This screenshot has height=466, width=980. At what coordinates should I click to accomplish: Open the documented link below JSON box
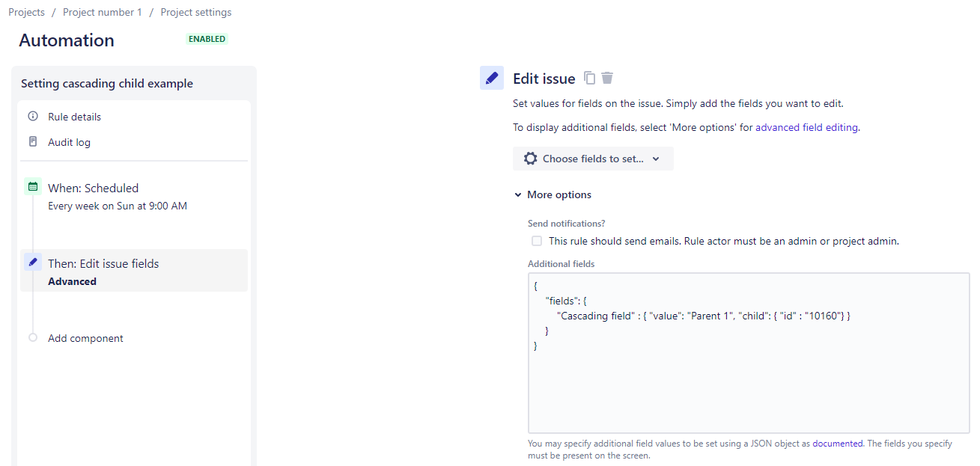838,444
